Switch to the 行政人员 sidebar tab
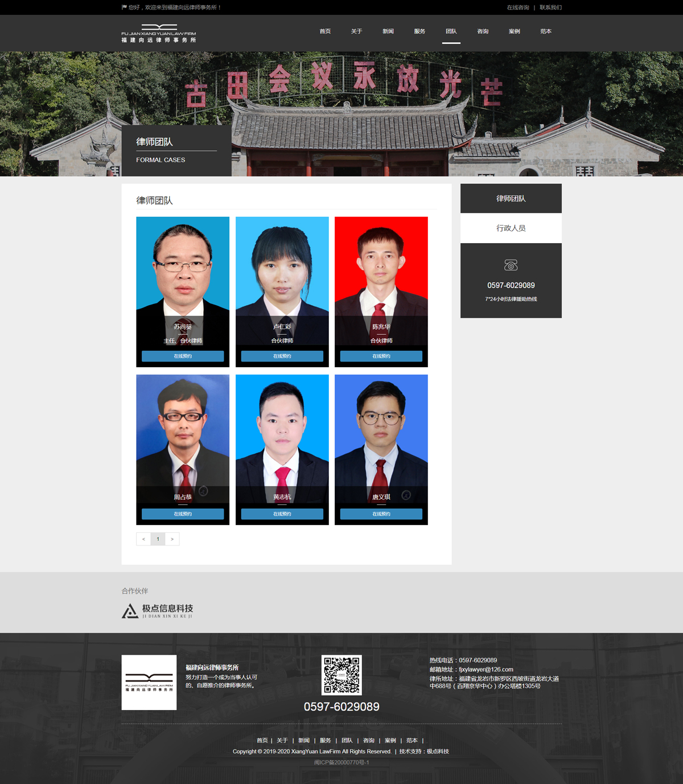The height and width of the screenshot is (784, 683). click(511, 228)
